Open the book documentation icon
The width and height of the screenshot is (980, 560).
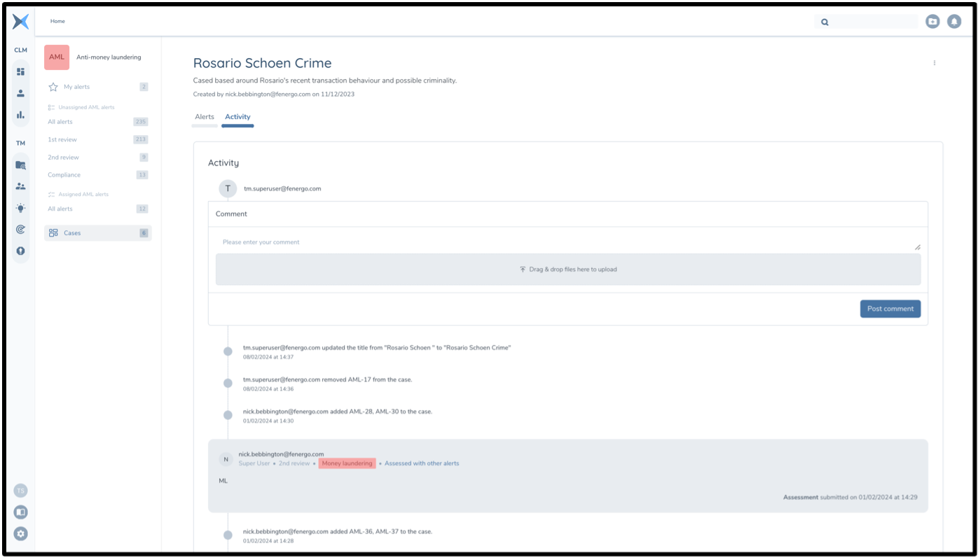pos(20,512)
